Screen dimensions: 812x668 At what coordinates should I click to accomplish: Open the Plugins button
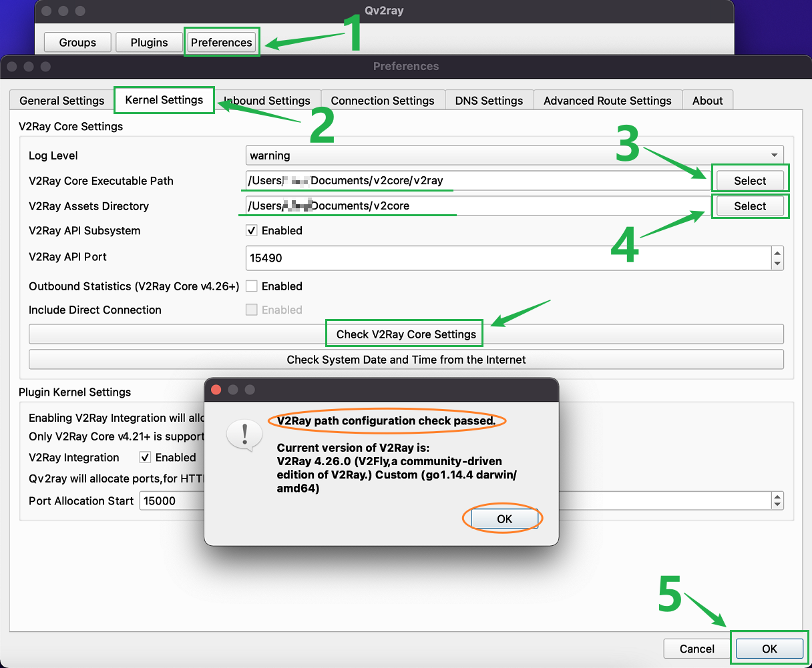coord(149,43)
